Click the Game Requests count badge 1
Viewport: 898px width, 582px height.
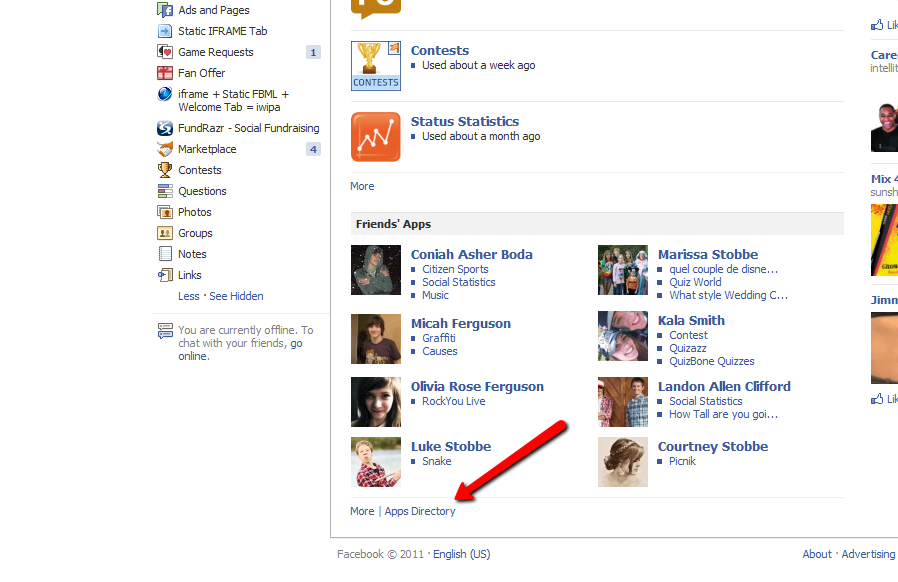(x=313, y=53)
